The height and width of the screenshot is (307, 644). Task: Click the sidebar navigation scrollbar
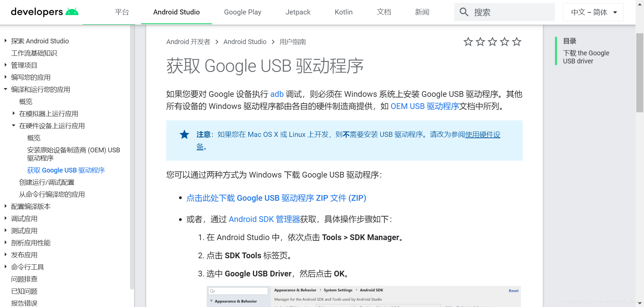(x=132, y=157)
